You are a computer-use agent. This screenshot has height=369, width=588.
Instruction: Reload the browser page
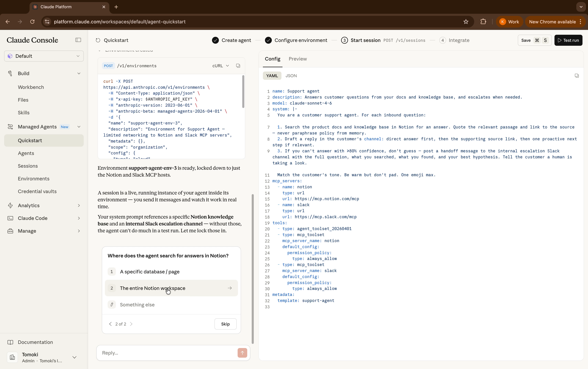[x=32, y=22]
